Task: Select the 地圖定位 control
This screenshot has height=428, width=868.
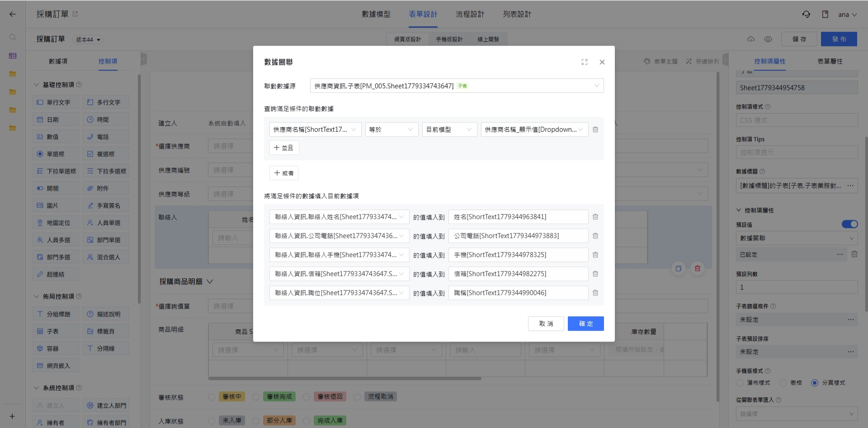Action: [x=56, y=223]
